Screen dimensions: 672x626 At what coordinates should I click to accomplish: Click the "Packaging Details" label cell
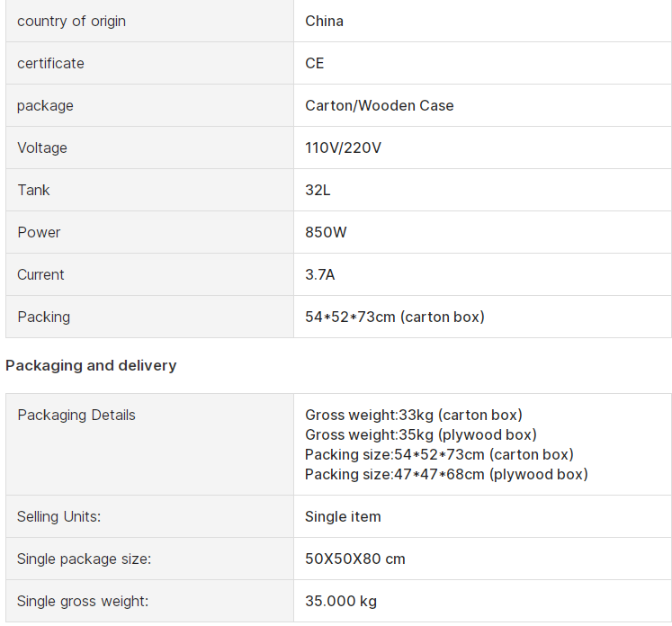point(76,415)
